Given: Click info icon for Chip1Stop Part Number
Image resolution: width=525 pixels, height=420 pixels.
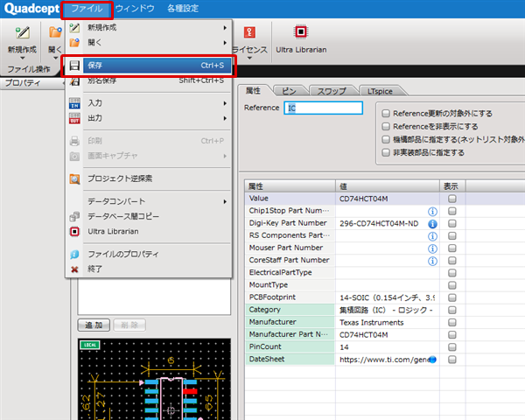Looking at the screenshot, I should [x=432, y=212].
